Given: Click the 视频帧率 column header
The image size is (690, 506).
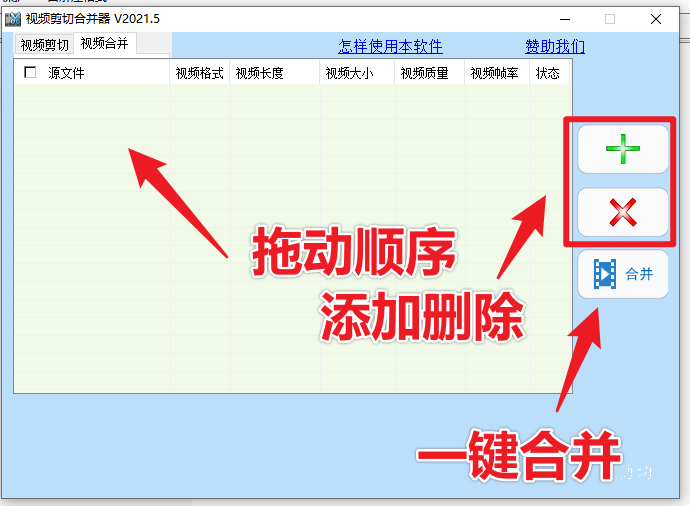Looking at the screenshot, I should (497, 73).
